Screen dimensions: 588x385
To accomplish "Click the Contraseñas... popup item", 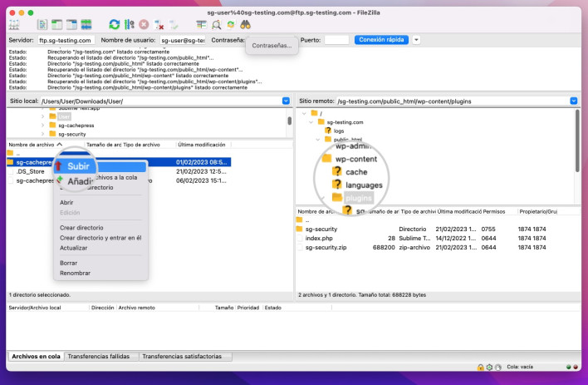I will coord(272,46).
